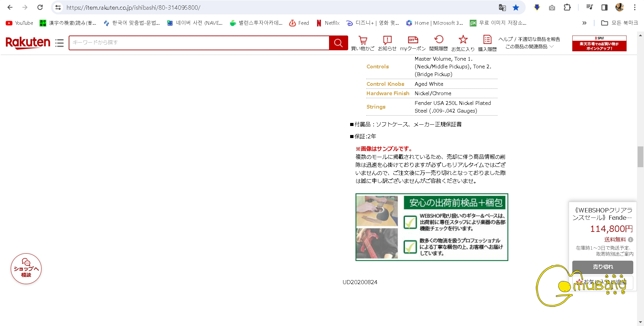Viewport: 644px width, 326px height.
Task: Open the Feed bookmark
Action: pos(299,23)
